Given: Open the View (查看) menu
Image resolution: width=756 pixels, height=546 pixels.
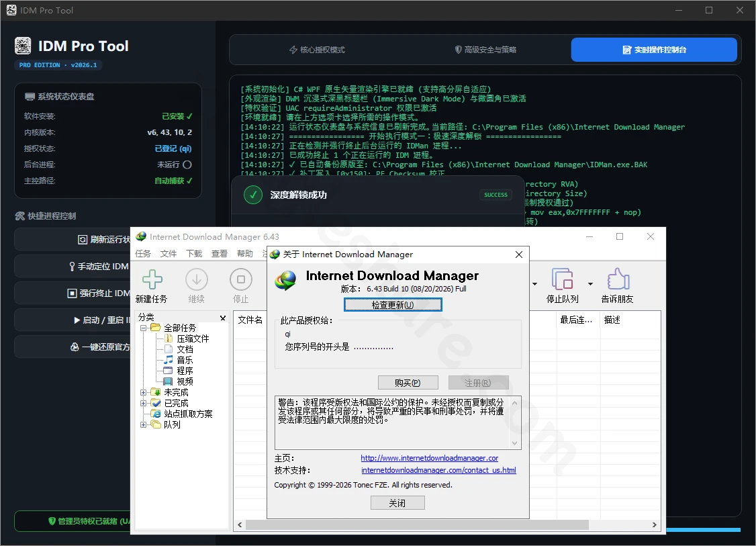Looking at the screenshot, I should (220, 253).
